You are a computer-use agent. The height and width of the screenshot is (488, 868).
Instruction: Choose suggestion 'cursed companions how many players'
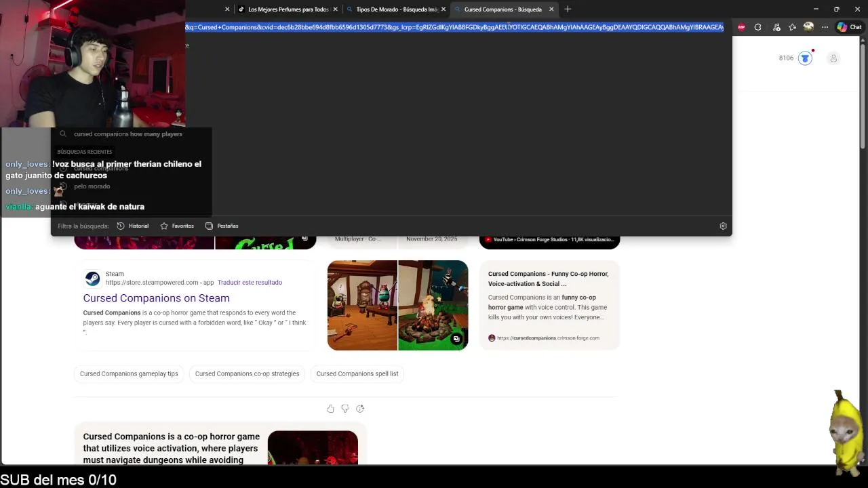[x=128, y=134]
